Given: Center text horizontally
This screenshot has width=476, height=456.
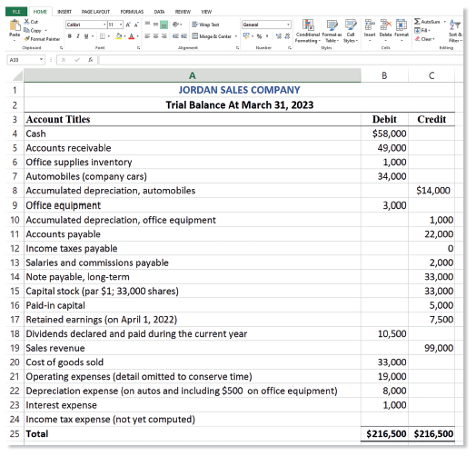Looking at the screenshot, I should coord(155,36).
